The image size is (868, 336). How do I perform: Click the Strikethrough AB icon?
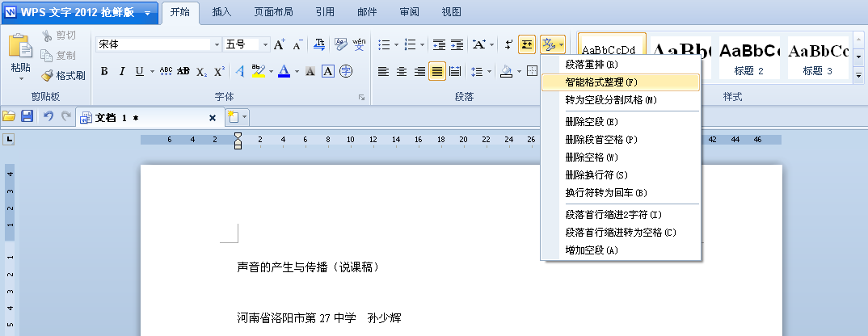pos(183,71)
